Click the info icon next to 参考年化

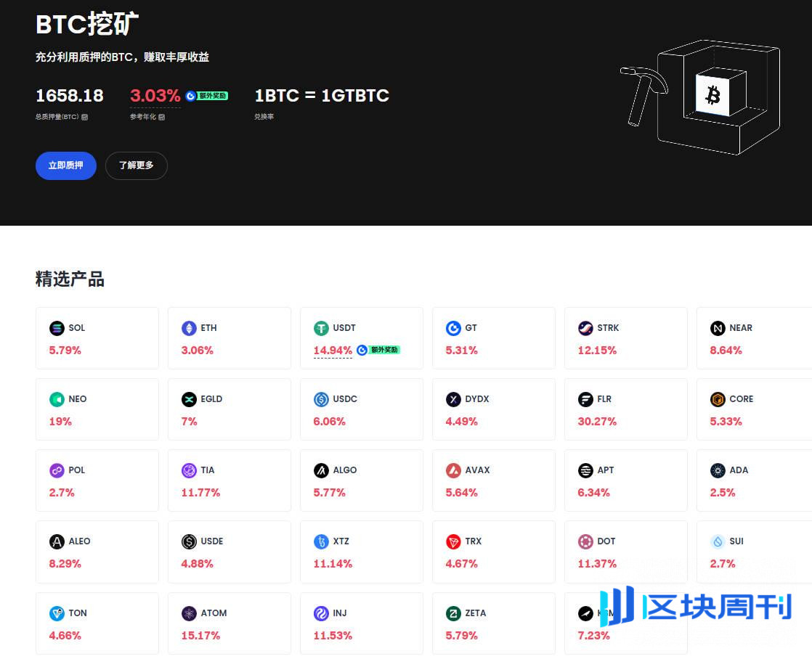click(x=161, y=117)
